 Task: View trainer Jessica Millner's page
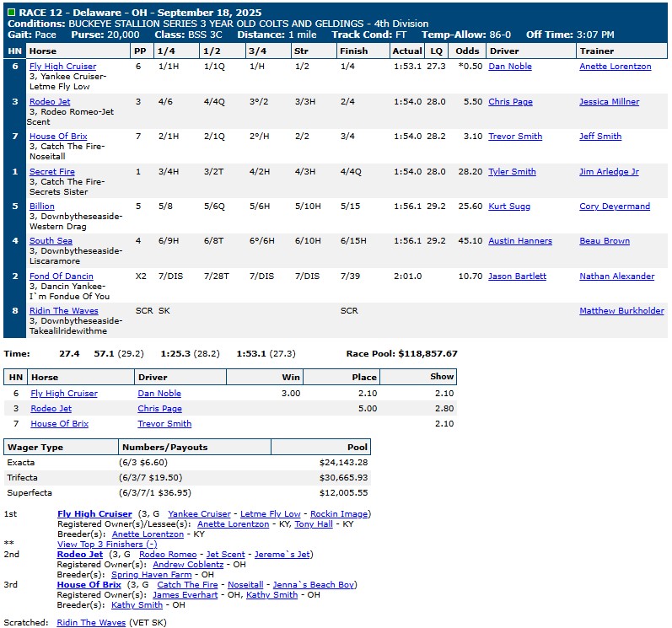[609, 102]
